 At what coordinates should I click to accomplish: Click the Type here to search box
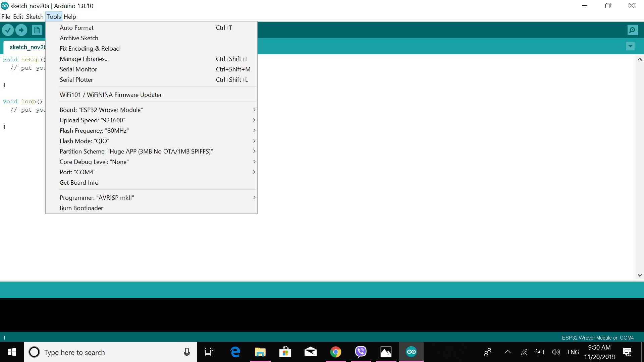[x=111, y=352]
